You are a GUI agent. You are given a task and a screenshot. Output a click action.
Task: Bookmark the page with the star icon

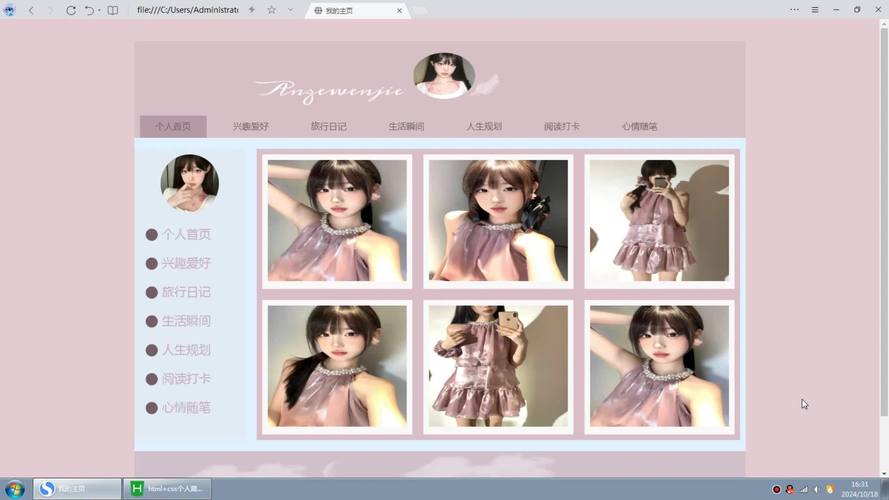coord(271,10)
